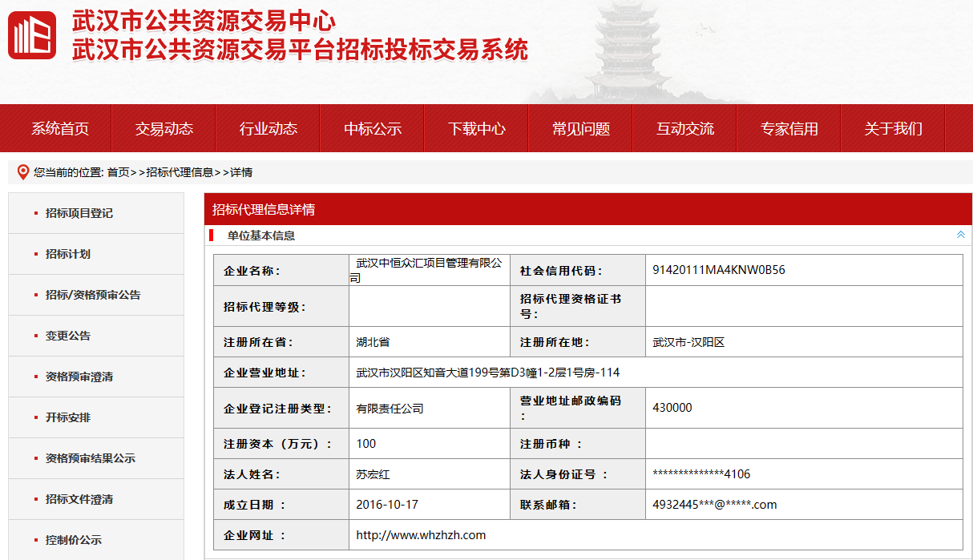
Task: Click the red building logo icon
Action: (32, 35)
